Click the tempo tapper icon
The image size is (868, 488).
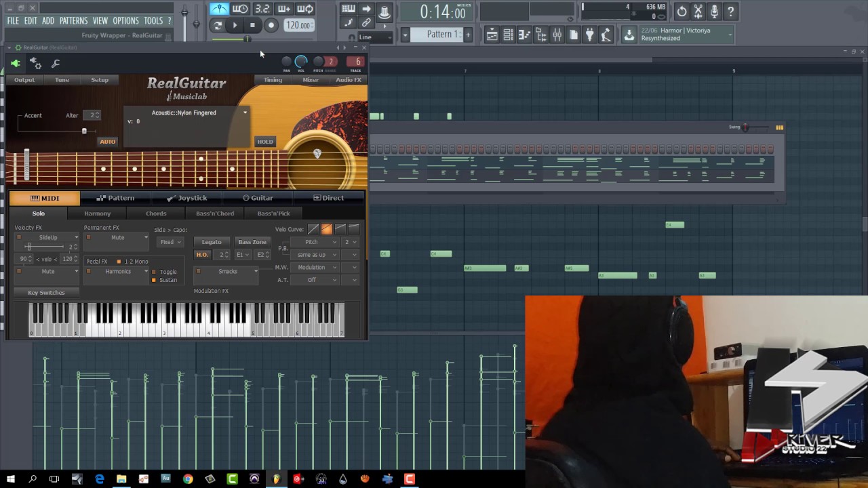pos(606,35)
